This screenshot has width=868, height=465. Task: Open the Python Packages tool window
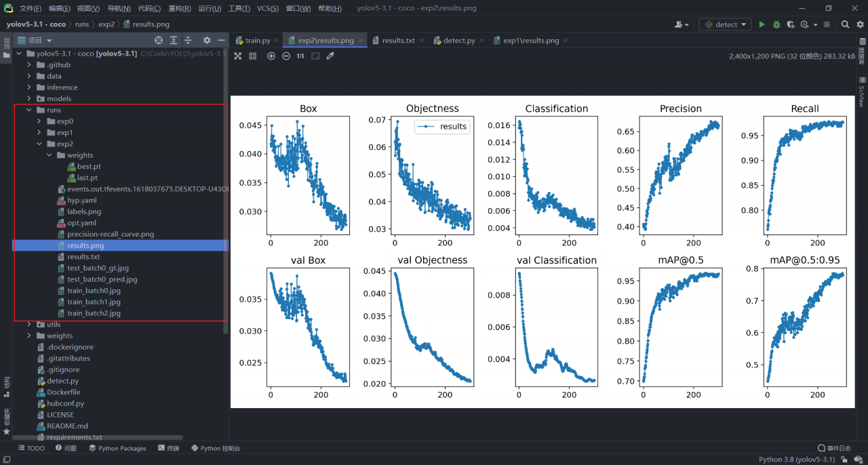coord(117,448)
